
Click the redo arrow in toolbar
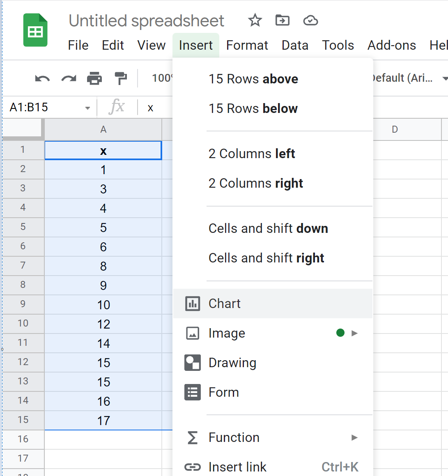point(69,78)
